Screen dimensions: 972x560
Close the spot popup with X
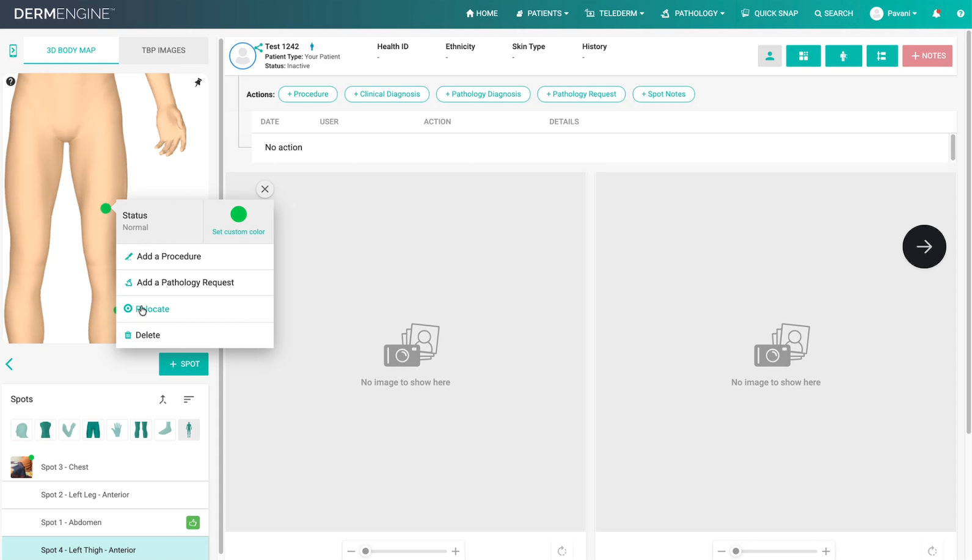pyautogui.click(x=265, y=189)
